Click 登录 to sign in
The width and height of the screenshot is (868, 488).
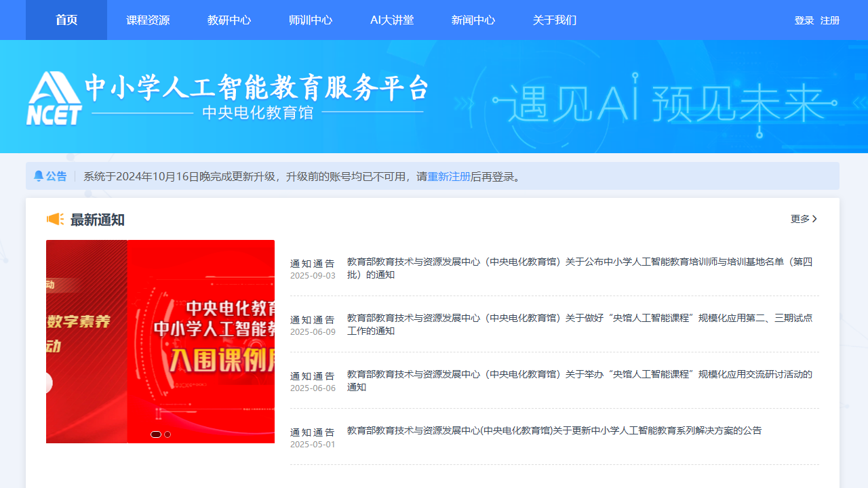pyautogui.click(x=804, y=20)
